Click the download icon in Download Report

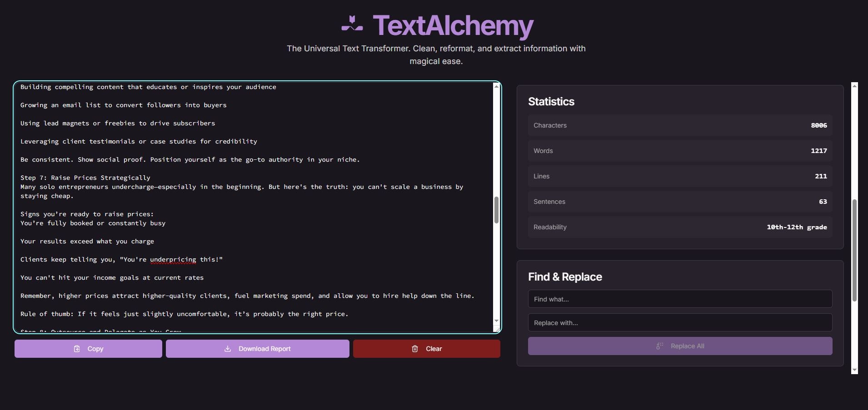point(228,349)
